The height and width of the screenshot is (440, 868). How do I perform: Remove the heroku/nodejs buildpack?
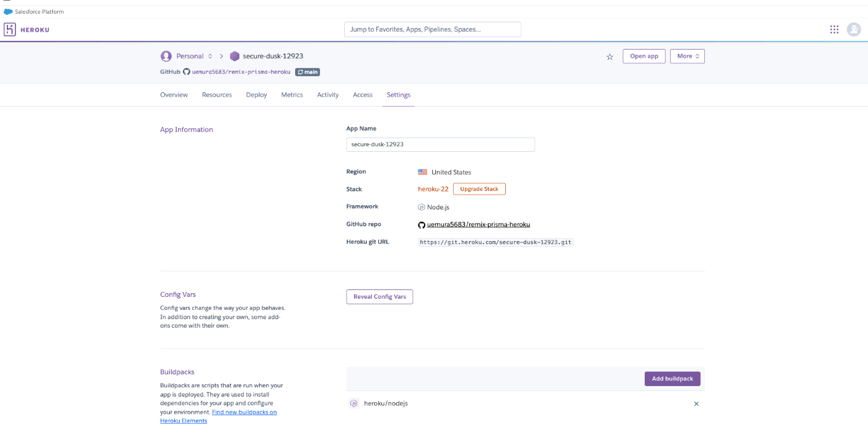[x=696, y=403]
